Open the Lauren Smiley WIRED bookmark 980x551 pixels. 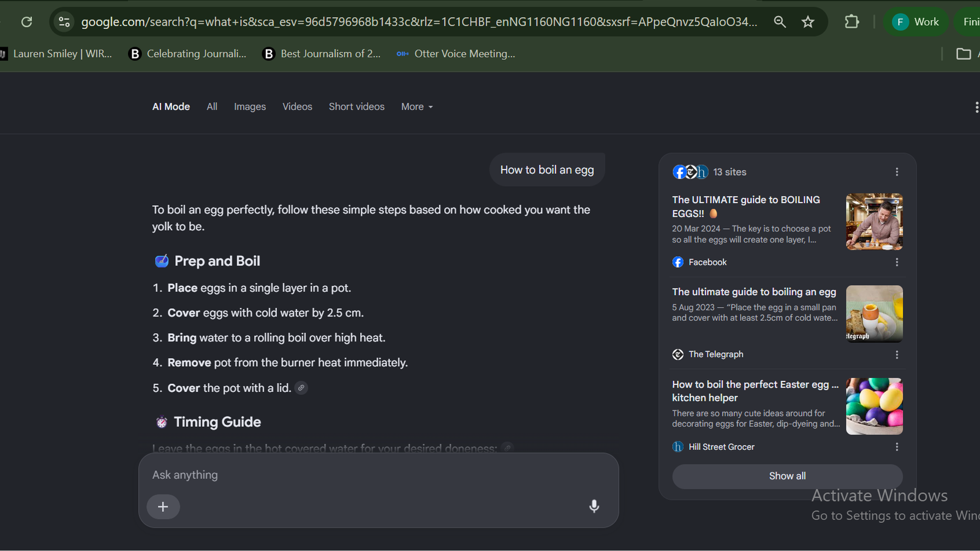coord(56,54)
